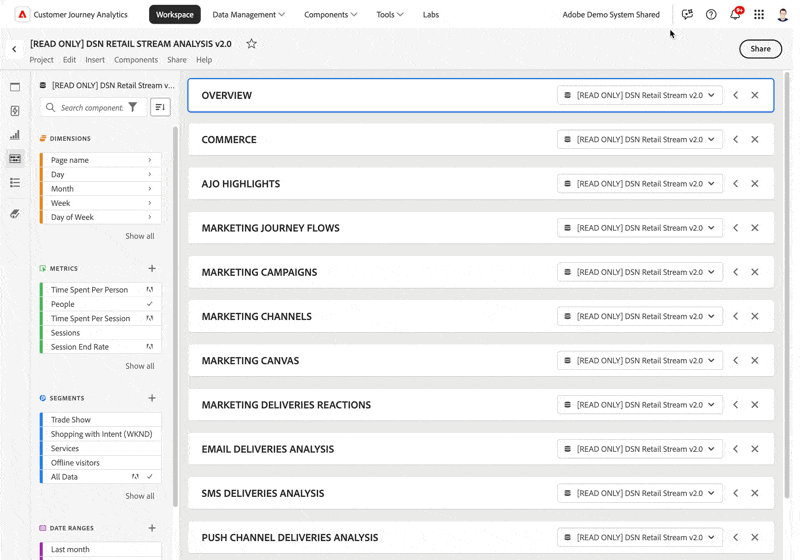
Task: Expand OVERVIEW panel with chevron
Action: 735,95
